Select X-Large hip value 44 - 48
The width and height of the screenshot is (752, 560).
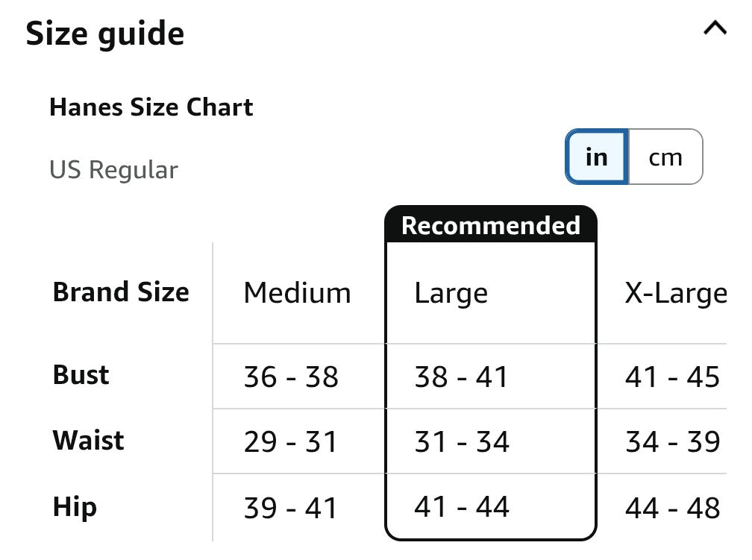[x=672, y=508]
